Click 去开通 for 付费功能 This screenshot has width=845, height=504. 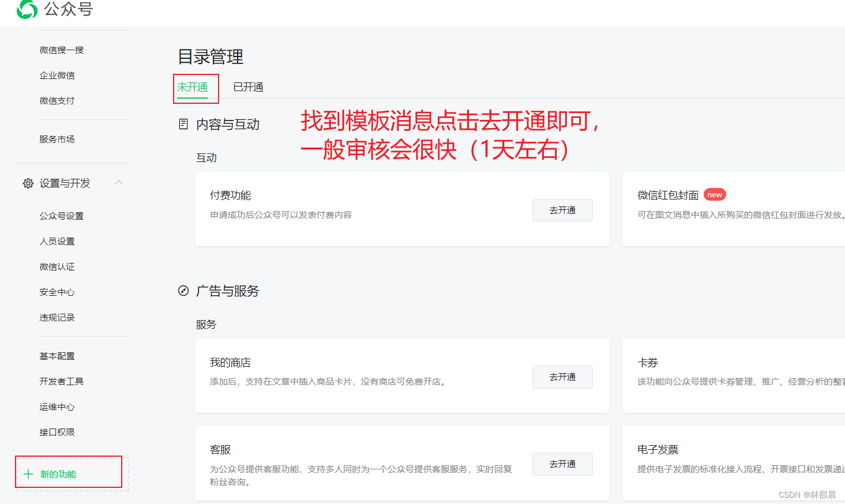pos(562,210)
